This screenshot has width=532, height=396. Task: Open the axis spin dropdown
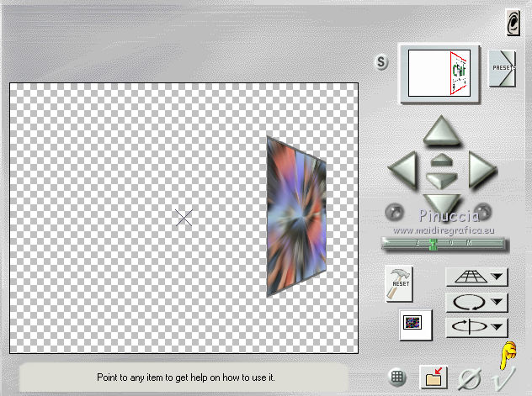476,327
